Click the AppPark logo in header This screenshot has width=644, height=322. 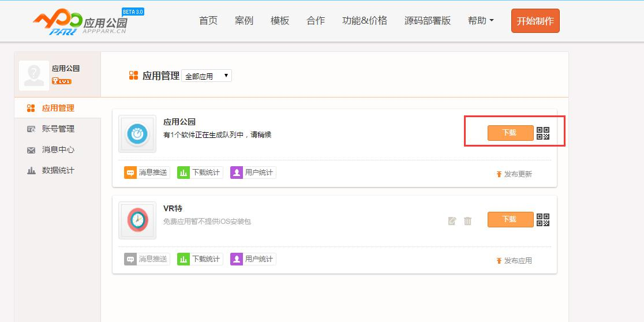[x=80, y=21]
